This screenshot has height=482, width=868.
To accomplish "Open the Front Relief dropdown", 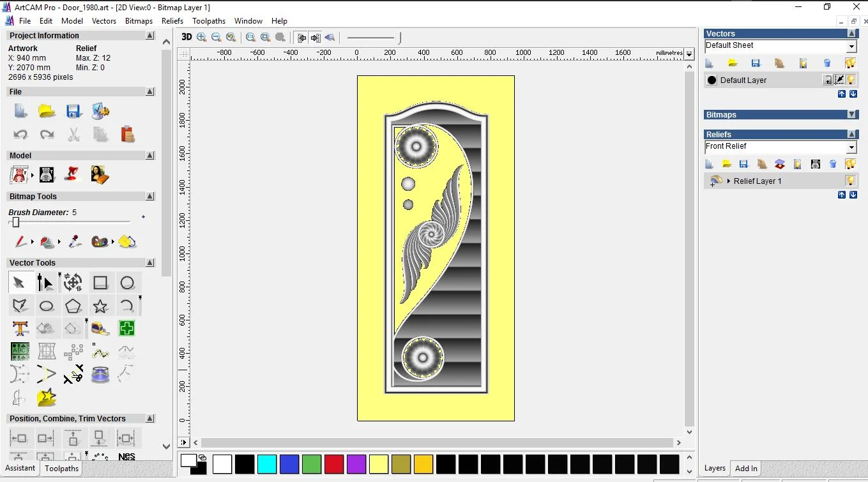I will 852,146.
